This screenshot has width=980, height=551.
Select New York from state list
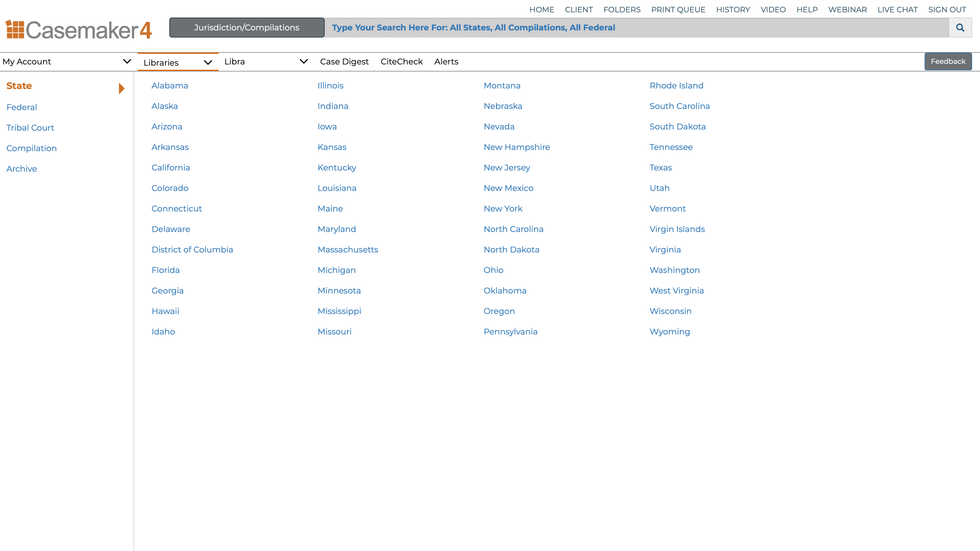click(503, 209)
